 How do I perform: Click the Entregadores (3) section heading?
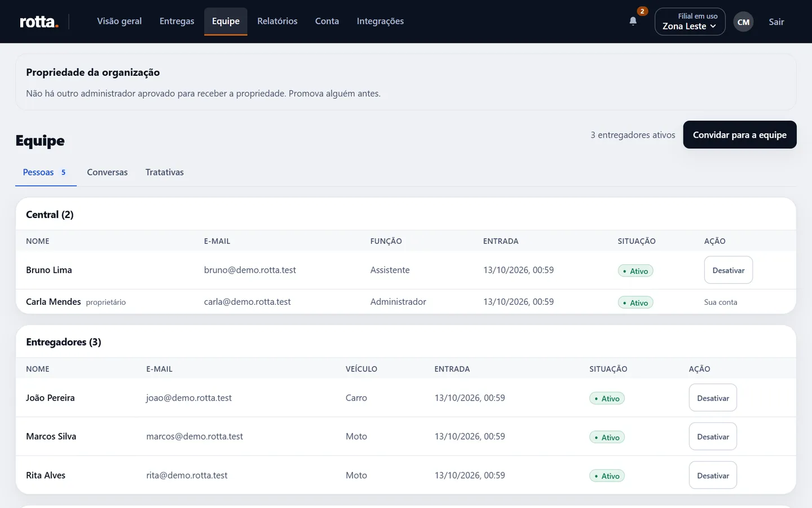coord(64,342)
